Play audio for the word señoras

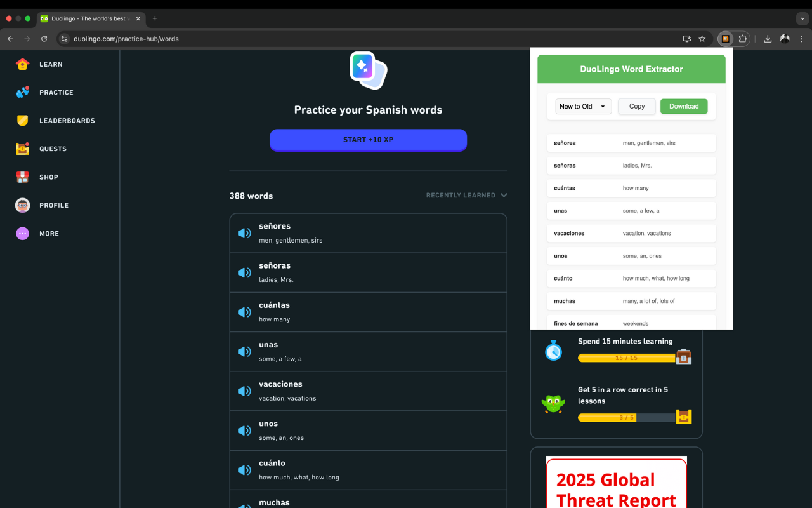click(x=244, y=272)
